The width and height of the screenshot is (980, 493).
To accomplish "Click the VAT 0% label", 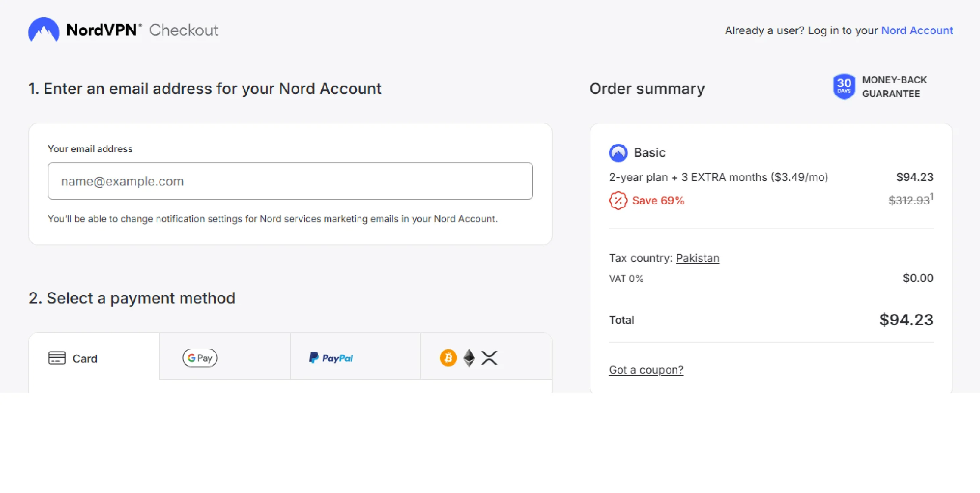I will click(626, 278).
